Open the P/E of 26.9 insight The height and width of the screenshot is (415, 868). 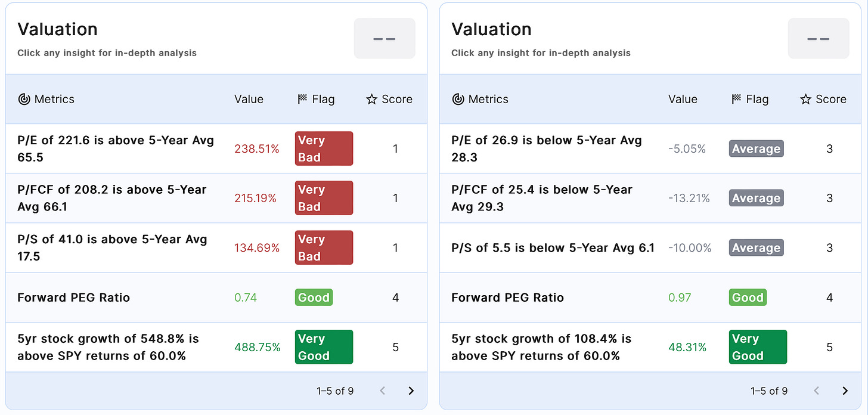coord(547,148)
